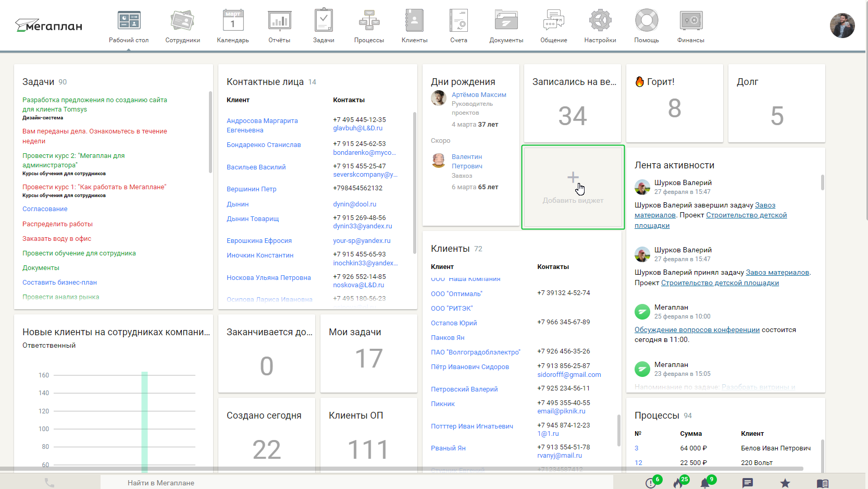Click the Контактные лица widget scrollbar
The image size is (868, 489).
click(415, 182)
